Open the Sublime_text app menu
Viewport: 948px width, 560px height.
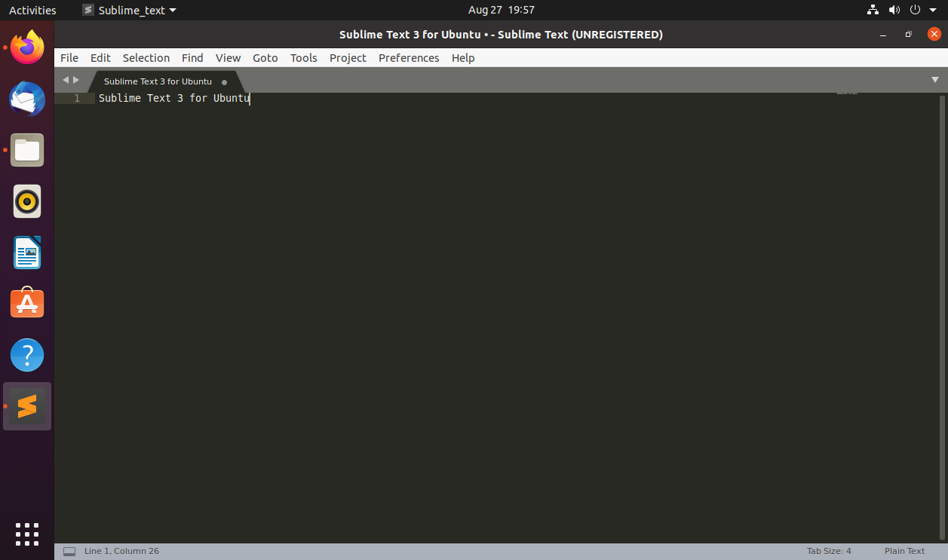(x=130, y=11)
